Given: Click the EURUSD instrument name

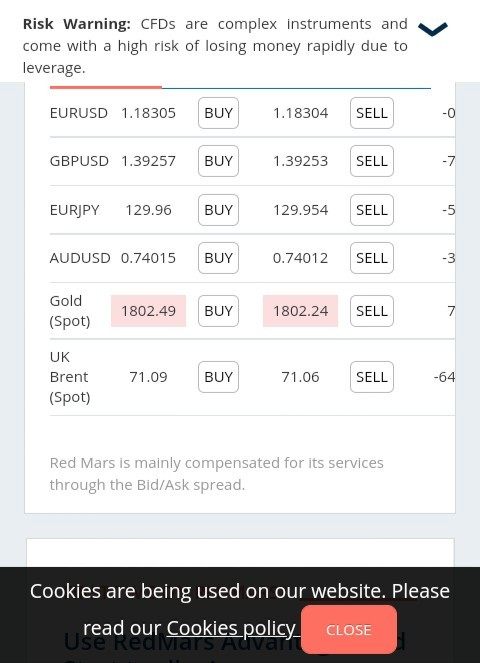Looking at the screenshot, I should (x=79, y=113).
